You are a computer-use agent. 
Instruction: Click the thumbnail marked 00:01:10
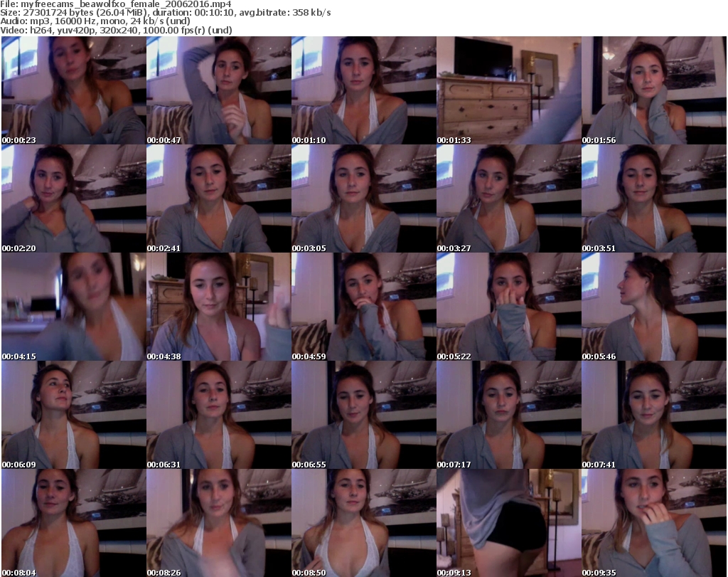point(363,90)
